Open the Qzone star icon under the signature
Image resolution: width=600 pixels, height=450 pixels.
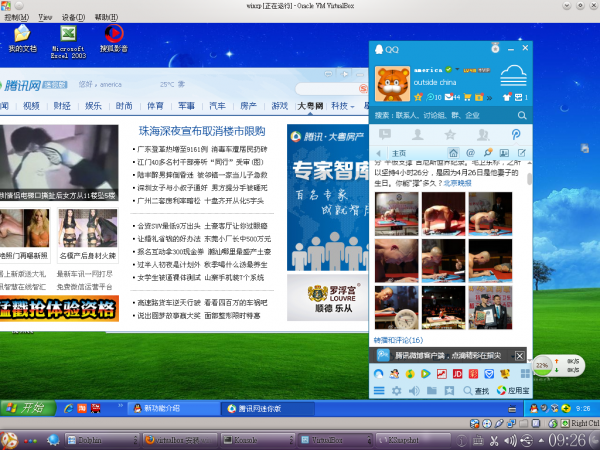click(x=418, y=97)
